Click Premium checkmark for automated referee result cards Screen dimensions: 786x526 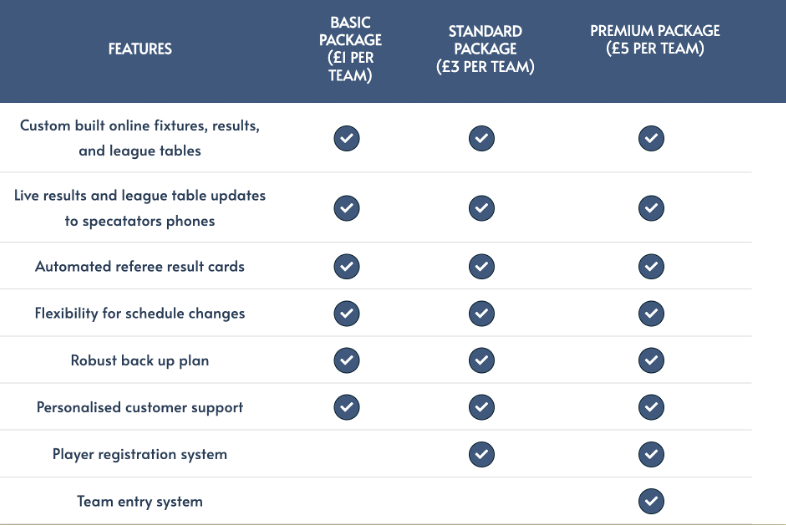651,267
